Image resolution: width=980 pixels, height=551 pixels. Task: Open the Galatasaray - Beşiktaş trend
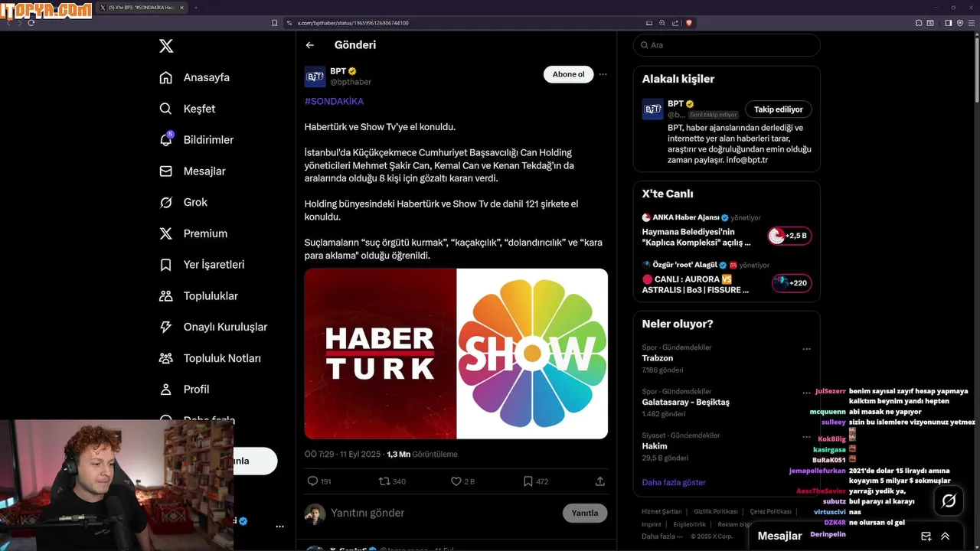tap(686, 402)
